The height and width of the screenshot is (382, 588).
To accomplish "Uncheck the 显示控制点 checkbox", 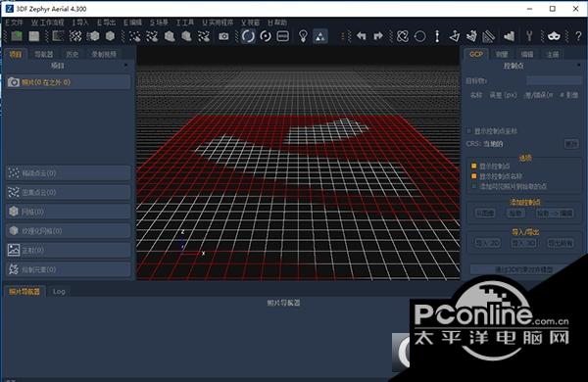I will click(x=474, y=167).
